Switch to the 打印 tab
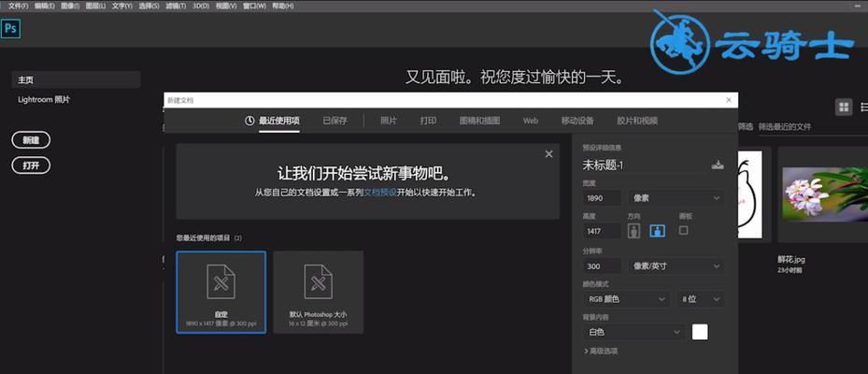868x374 pixels. tap(428, 121)
